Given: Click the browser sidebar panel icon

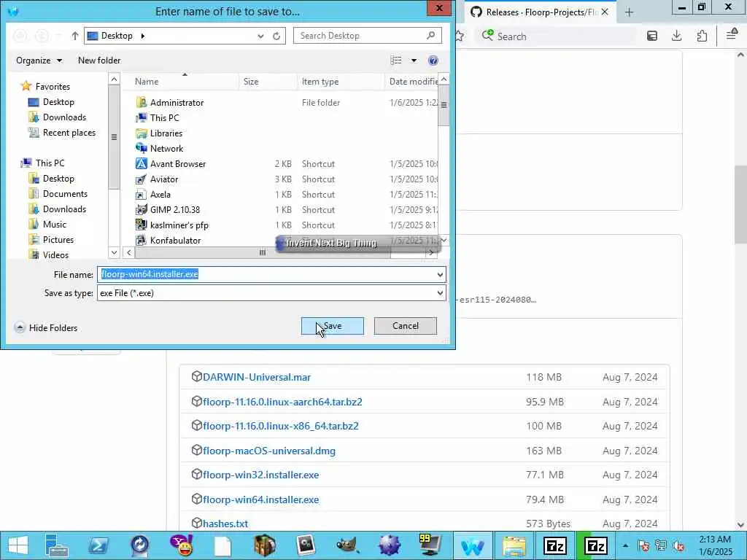Looking at the screenshot, I should 652,36.
